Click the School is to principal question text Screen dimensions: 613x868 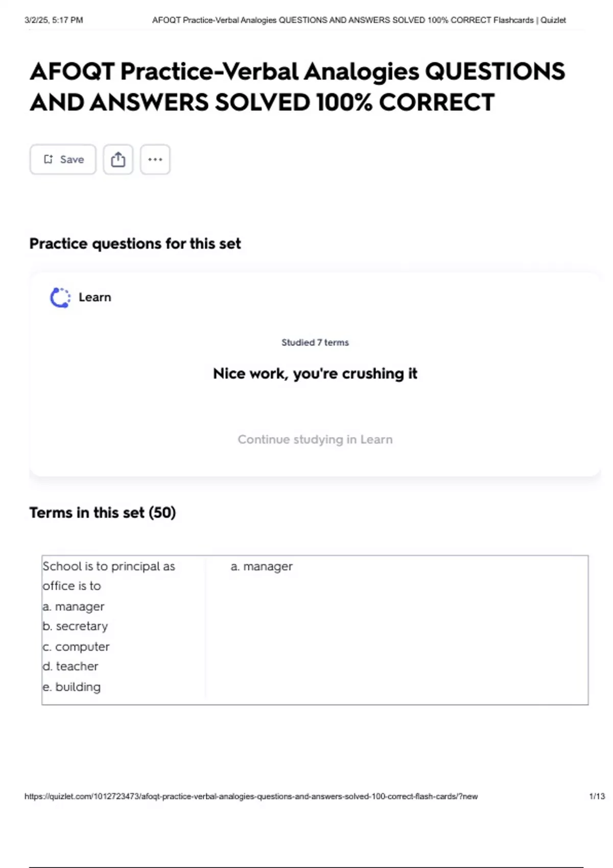coord(108,575)
